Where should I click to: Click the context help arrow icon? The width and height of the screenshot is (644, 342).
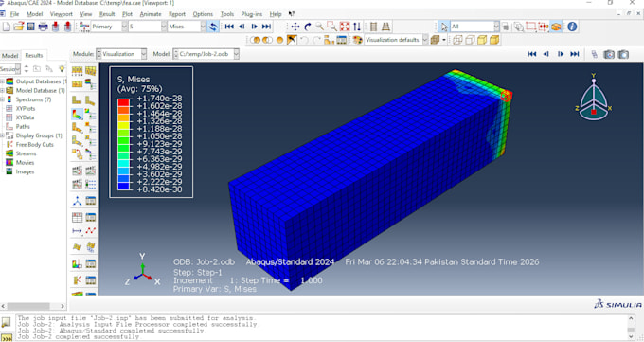(x=291, y=14)
